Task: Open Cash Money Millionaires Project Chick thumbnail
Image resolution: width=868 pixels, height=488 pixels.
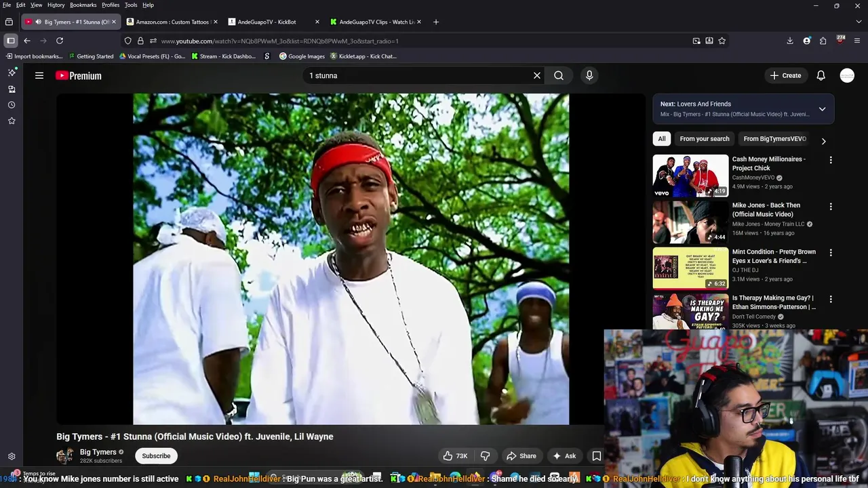Action: (690, 176)
